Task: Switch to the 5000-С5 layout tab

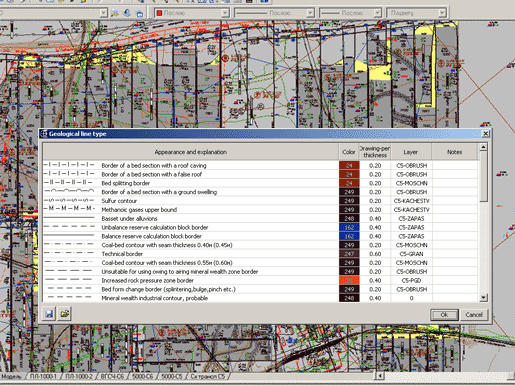Action: tap(172, 376)
